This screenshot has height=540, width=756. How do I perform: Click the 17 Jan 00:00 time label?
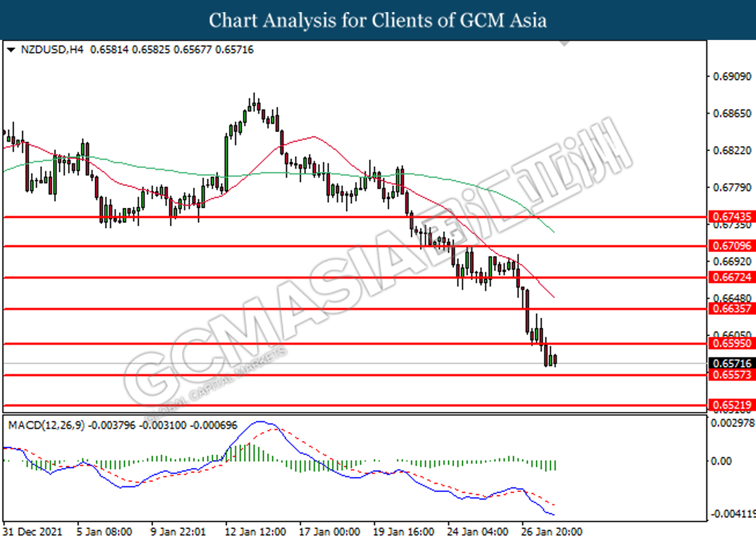pyautogui.click(x=330, y=532)
